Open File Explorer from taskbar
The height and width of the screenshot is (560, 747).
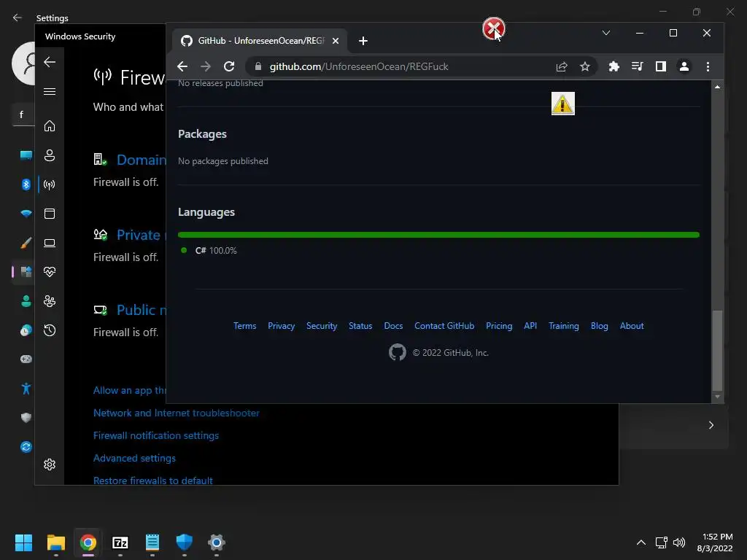(x=55, y=542)
